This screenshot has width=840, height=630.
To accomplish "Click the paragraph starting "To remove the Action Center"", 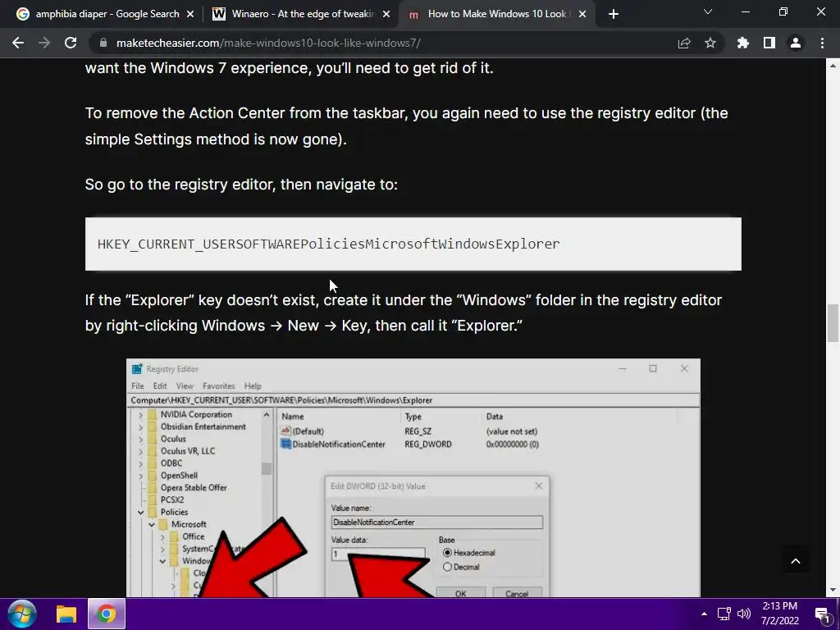I will [x=407, y=126].
